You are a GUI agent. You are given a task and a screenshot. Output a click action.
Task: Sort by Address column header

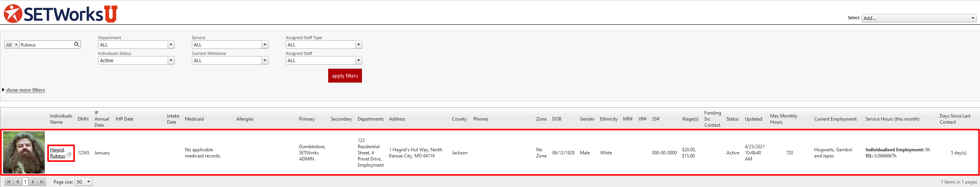397,119
